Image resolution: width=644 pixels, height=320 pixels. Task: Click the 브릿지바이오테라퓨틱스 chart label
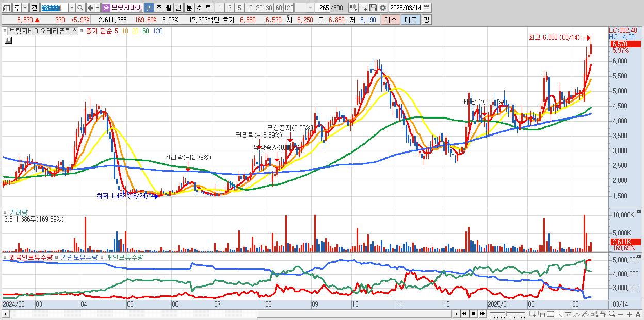pyautogui.click(x=43, y=31)
